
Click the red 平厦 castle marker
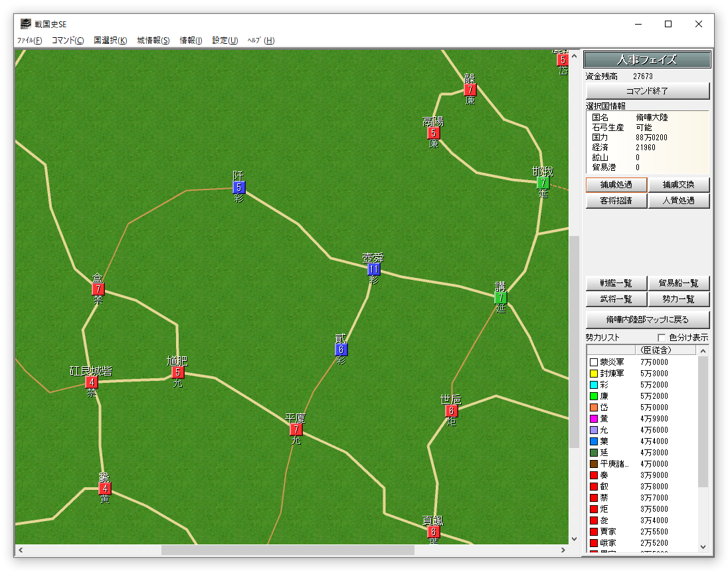[296, 429]
